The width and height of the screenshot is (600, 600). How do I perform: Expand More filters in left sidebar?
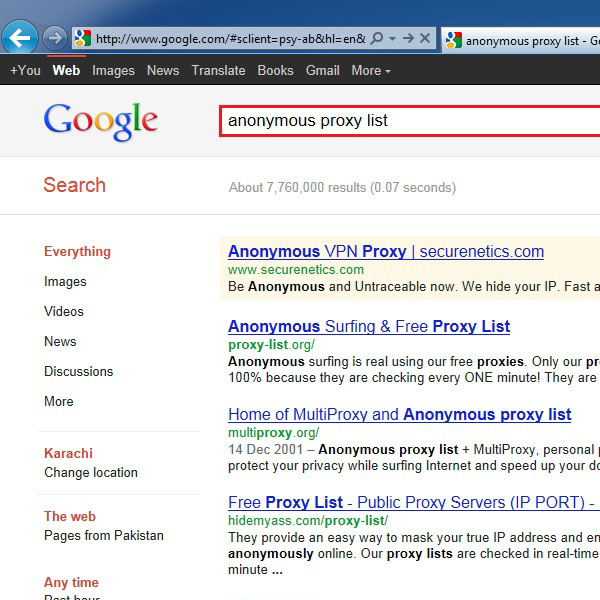click(x=59, y=401)
